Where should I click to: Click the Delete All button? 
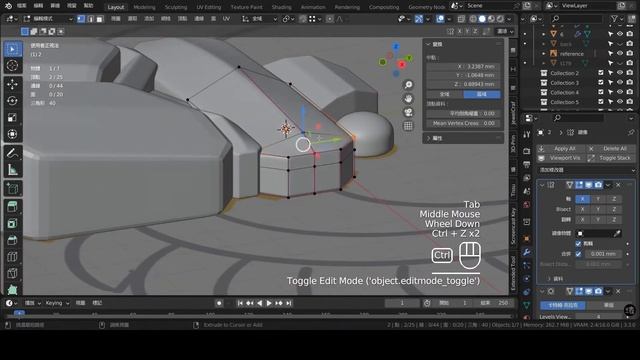pos(611,149)
